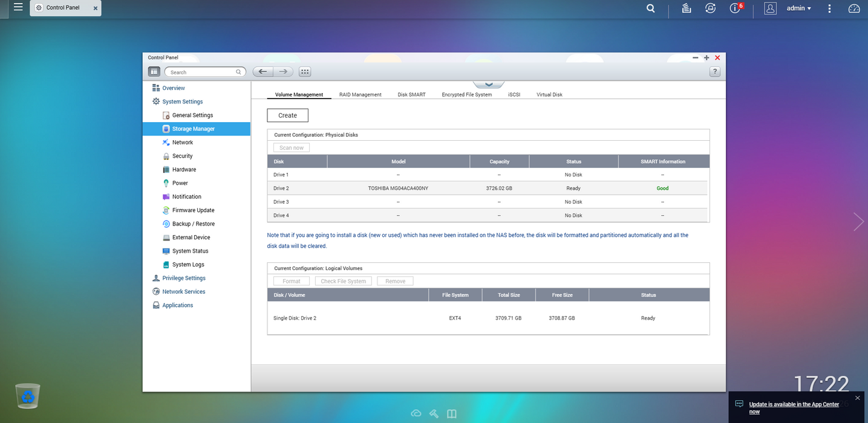Open the Recycle Bin on desktop
868x423 pixels.
click(28, 396)
